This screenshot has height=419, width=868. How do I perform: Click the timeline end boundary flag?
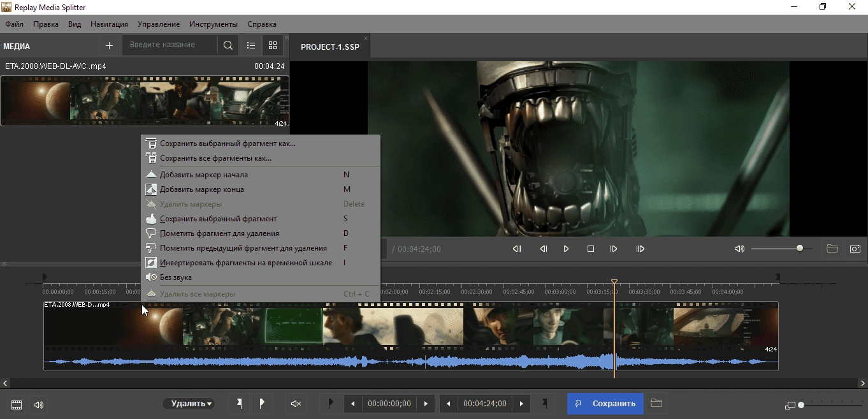(x=778, y=277)
